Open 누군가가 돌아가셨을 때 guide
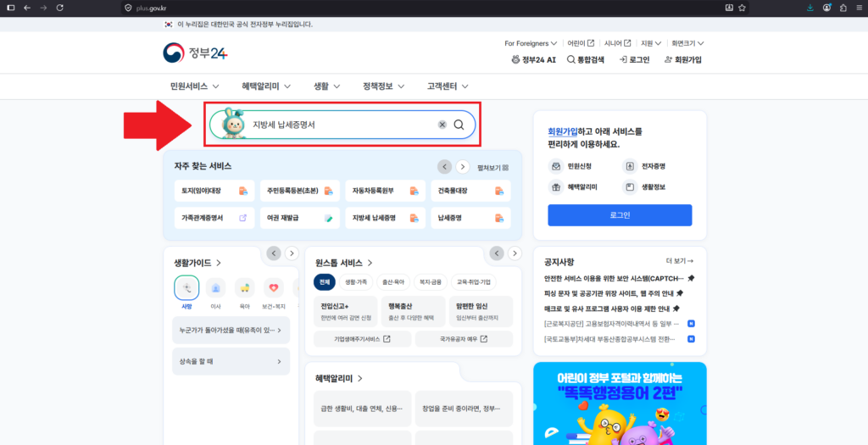 pyautogui.click(x=231, y=331)
